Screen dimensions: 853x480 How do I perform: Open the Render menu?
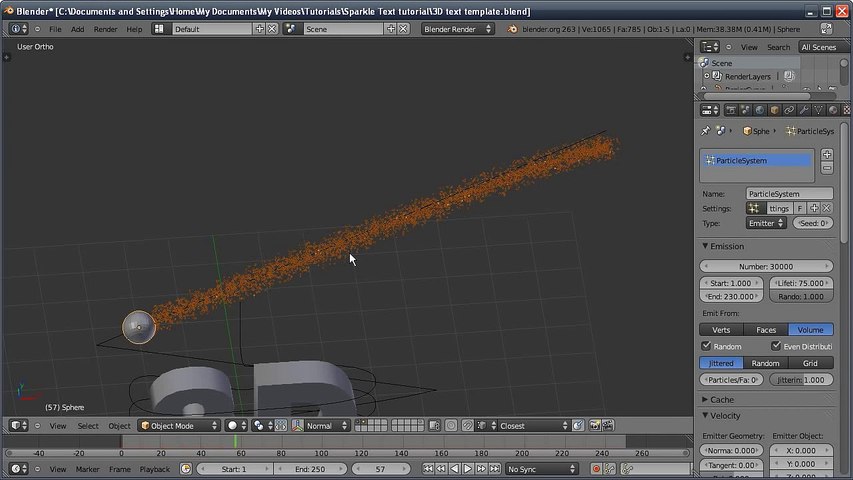(x=105, y=29)
